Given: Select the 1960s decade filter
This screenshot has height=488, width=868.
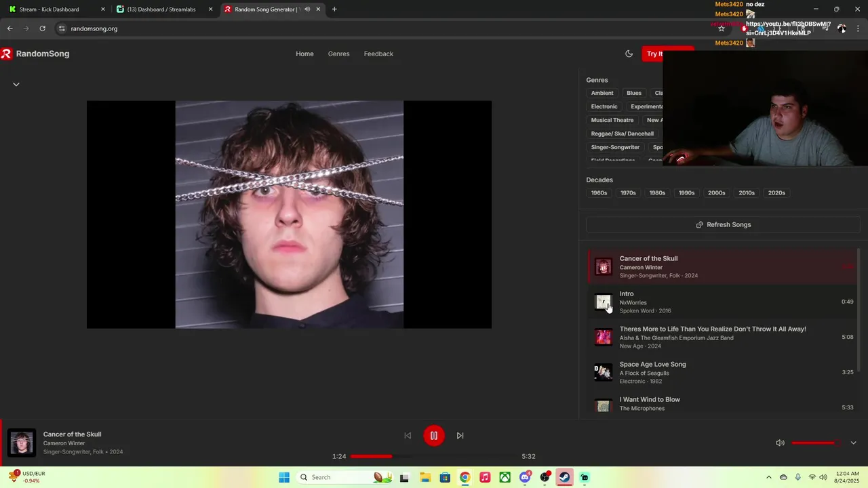Looking at the screenshot, I should [x=599, y=193].
